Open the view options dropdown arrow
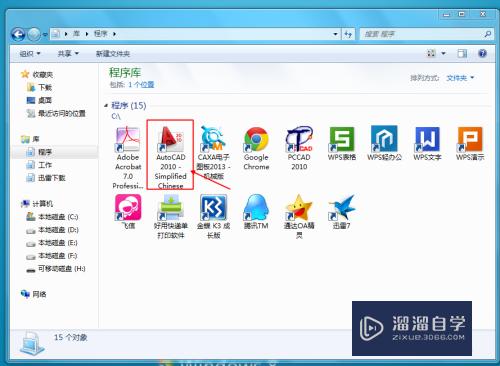 443,53
